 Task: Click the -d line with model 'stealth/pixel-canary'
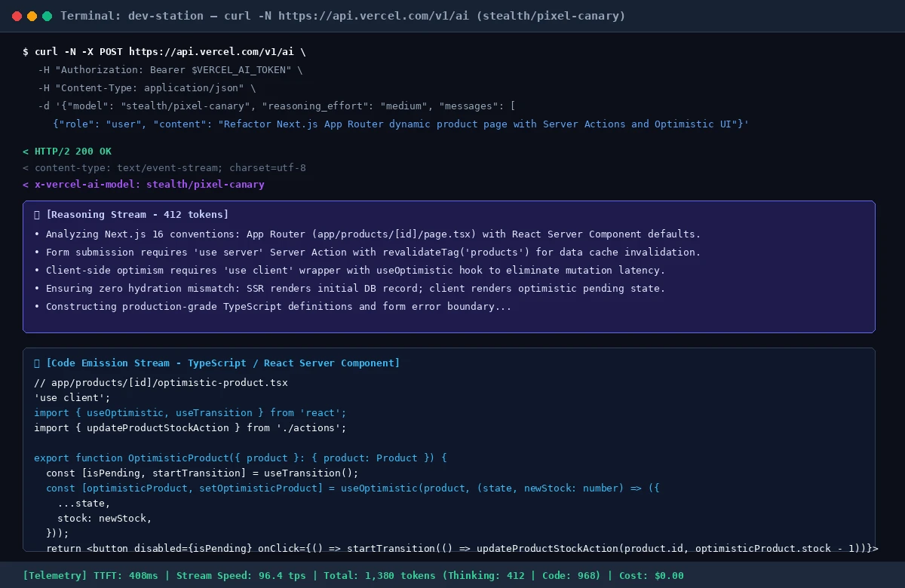pos(277,106)
